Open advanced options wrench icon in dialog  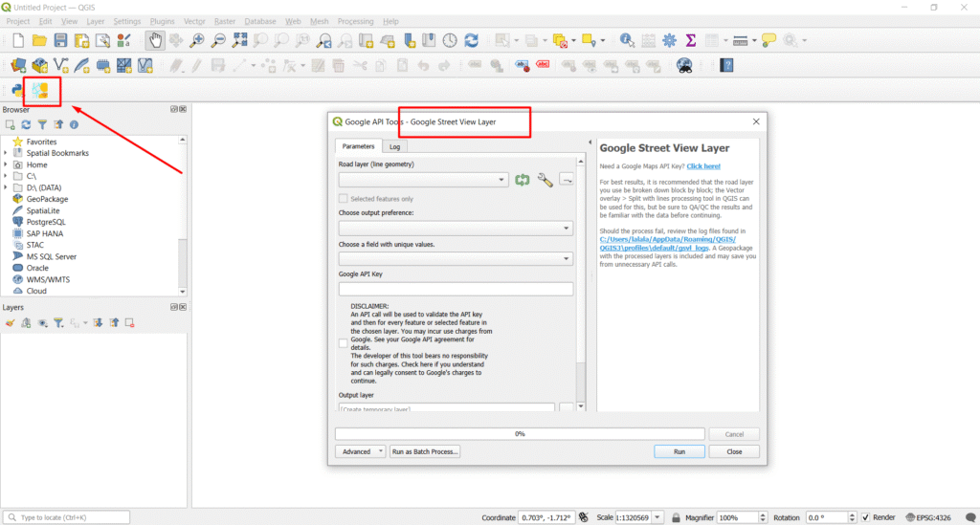(x=545, y=180)
